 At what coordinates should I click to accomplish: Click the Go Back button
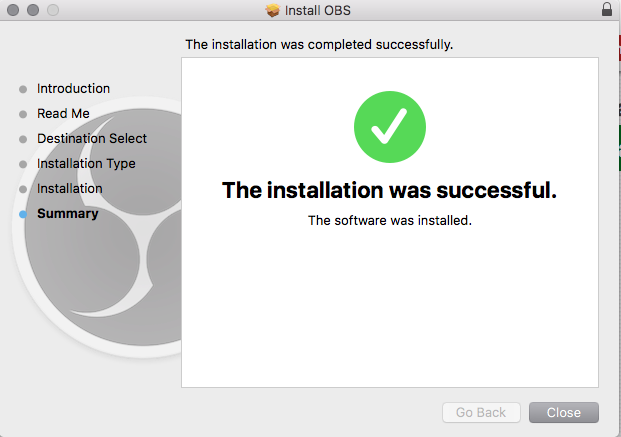(481, 412)
